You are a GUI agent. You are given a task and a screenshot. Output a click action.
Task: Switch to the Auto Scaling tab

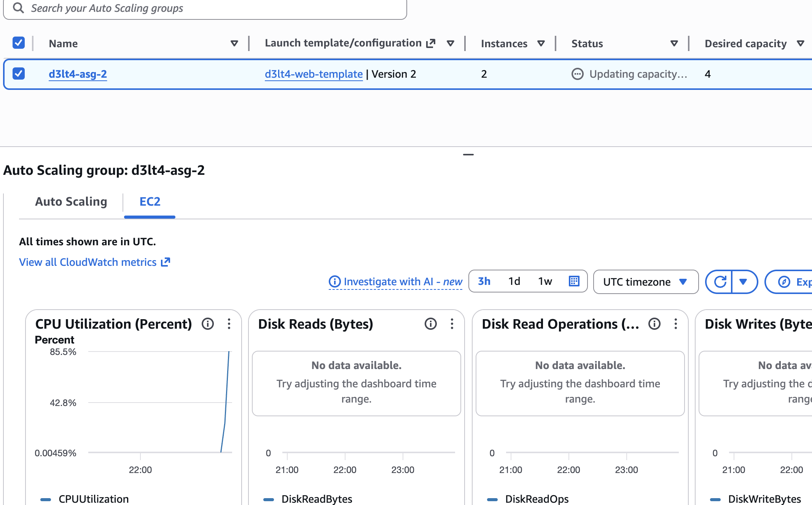[71, 201]
